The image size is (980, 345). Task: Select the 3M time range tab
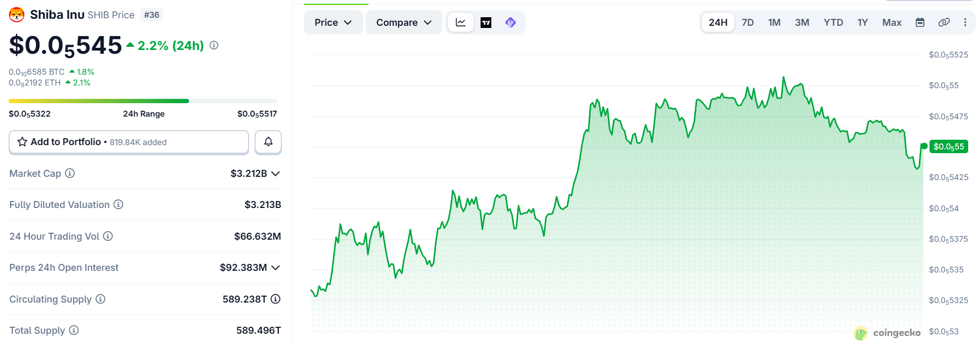802,23
